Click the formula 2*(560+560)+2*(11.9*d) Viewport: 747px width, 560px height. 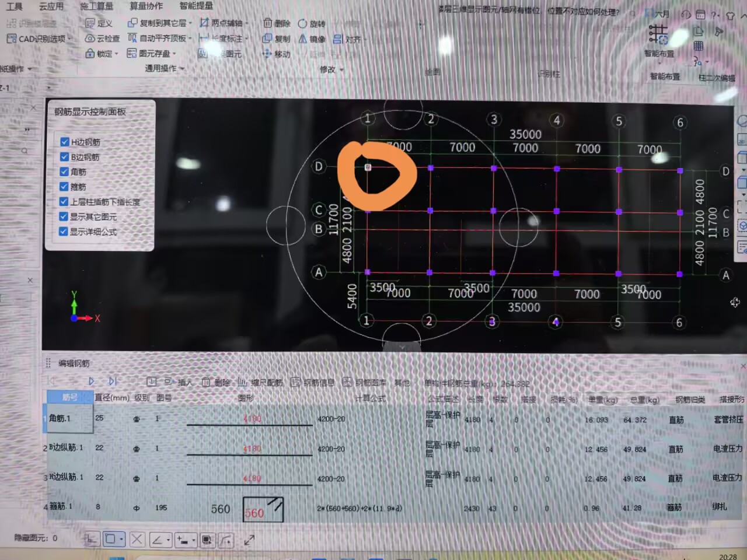point(359,508)
